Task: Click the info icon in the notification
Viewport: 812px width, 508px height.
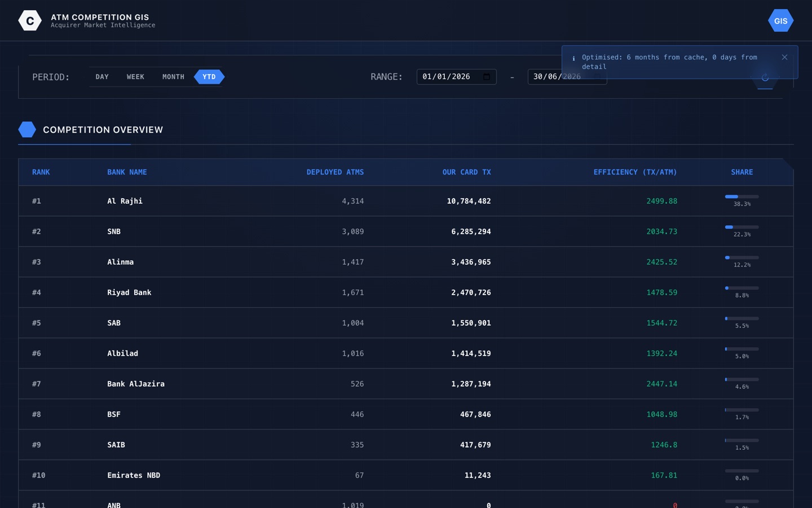Action: click(573, 58)
